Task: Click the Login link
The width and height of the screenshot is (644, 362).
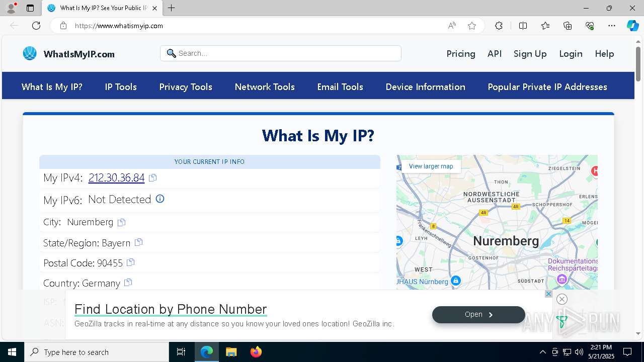Action: [571, 54]
